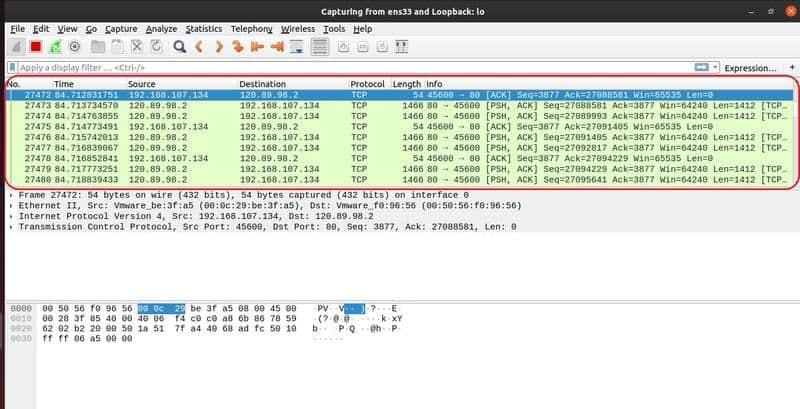800x409 pixels.
Task: Click the filter bookmark icon
Action: (x=12, y=67)
